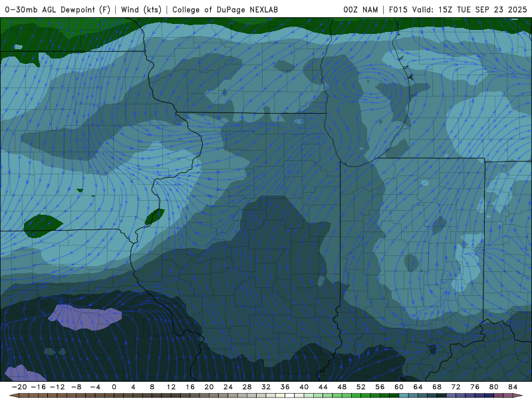Click the -4 value on the color scale
The image size is (532, 399).
coord(95,387)
